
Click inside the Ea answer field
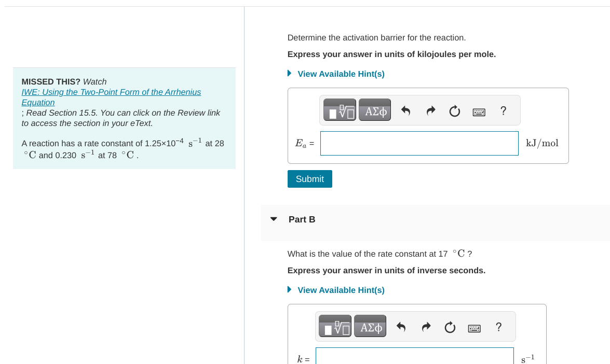(419, 143)
